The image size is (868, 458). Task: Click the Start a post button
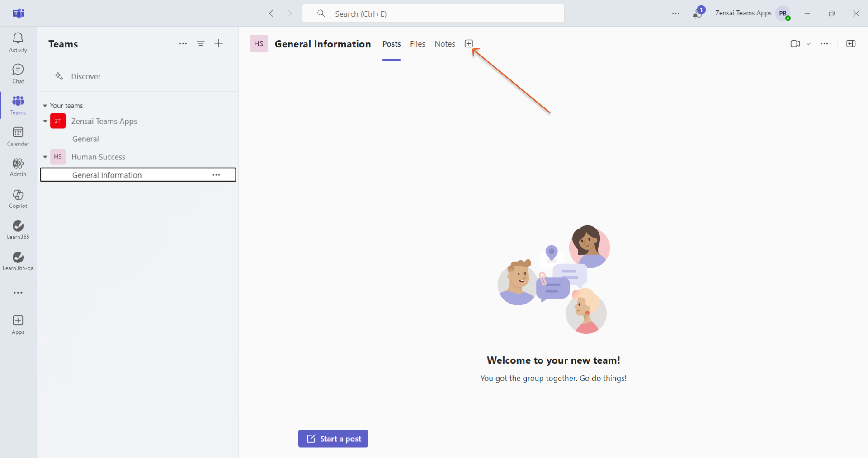(x=333, y=439)
